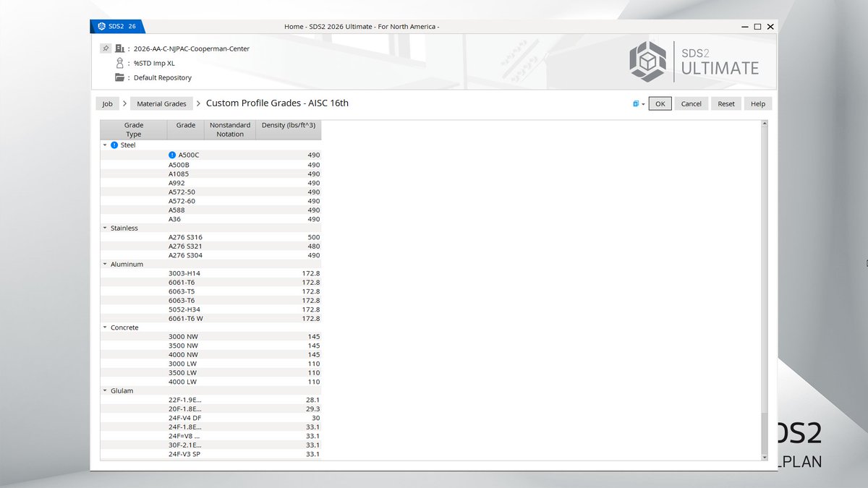868x488 pixels.
Task: Navigate to Material Grades in the breadcrumb
Action: [161, 103]
